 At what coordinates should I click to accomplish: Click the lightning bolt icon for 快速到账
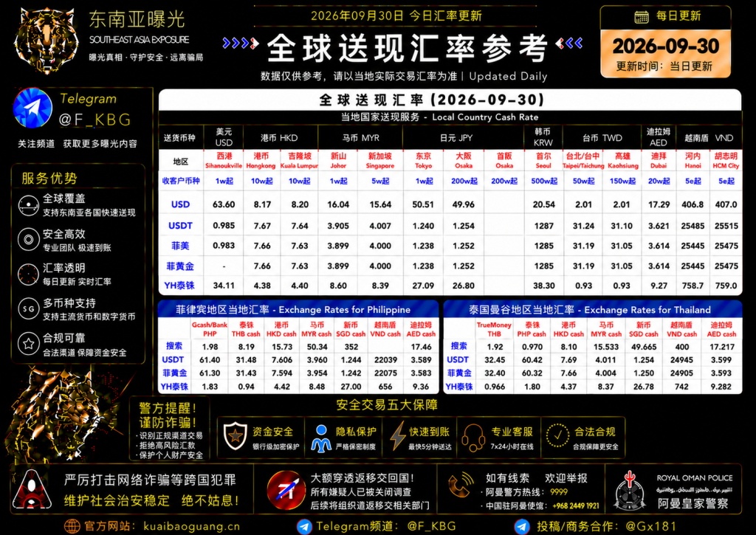click(398, 436)
